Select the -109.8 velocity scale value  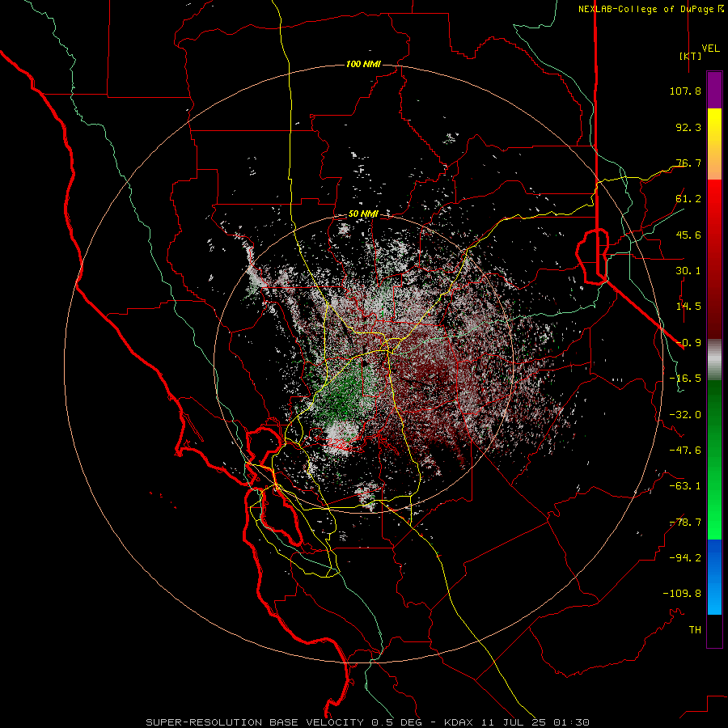pyautogui.click(x=682, y=594)
